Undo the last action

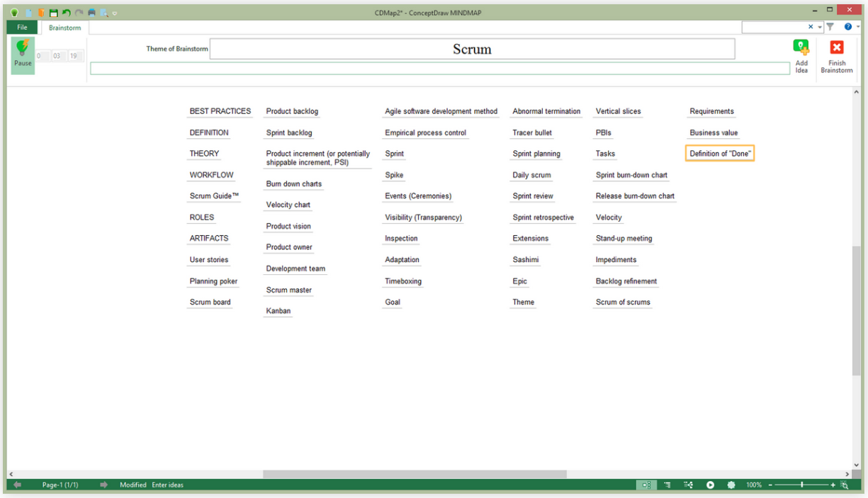coord(66,12)
